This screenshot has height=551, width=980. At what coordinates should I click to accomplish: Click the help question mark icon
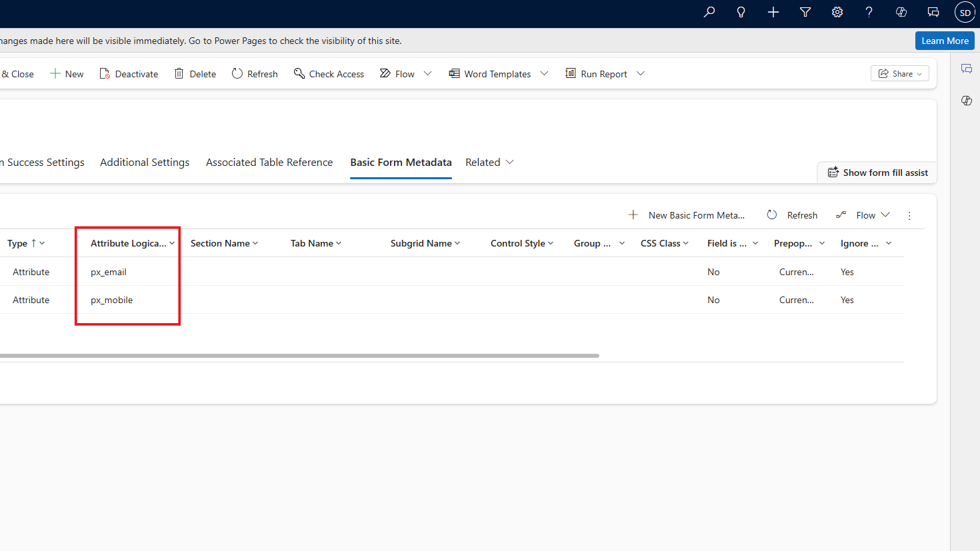(869, 12)
